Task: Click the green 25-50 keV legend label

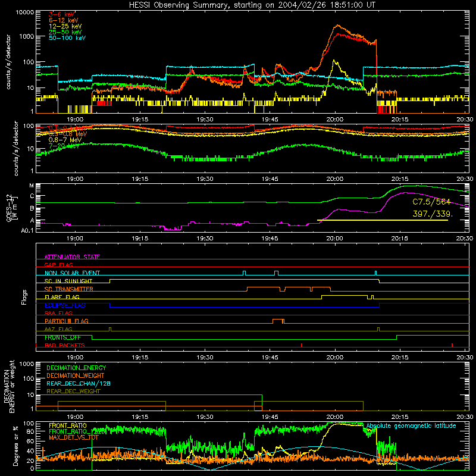Action: point(65,32)
